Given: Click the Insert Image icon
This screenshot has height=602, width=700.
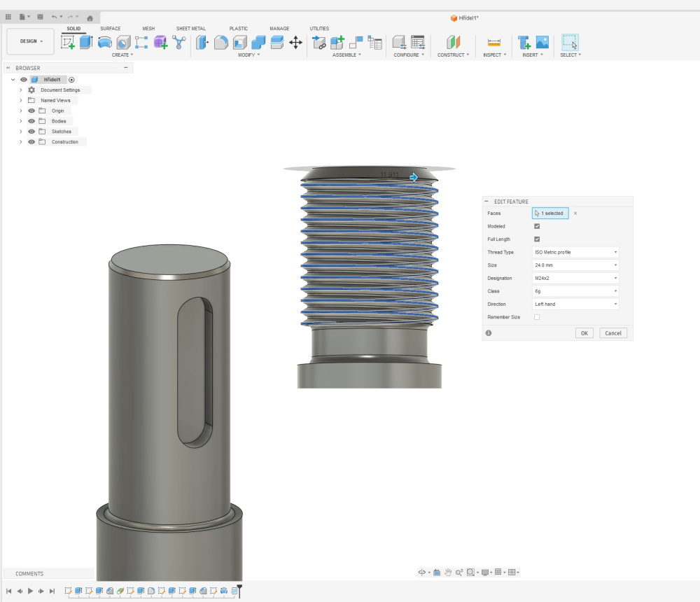Looking at the screenshot, I should (542, 43).
